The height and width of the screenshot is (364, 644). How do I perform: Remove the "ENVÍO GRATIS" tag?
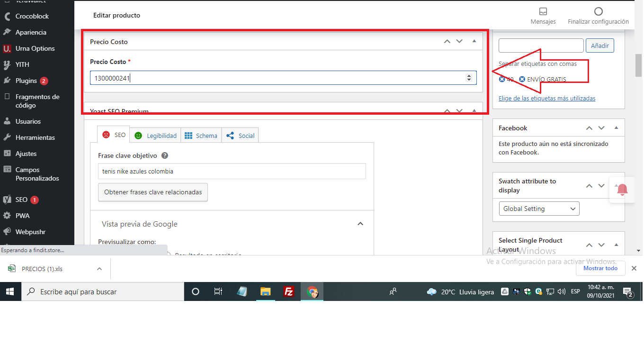[522, 79]
